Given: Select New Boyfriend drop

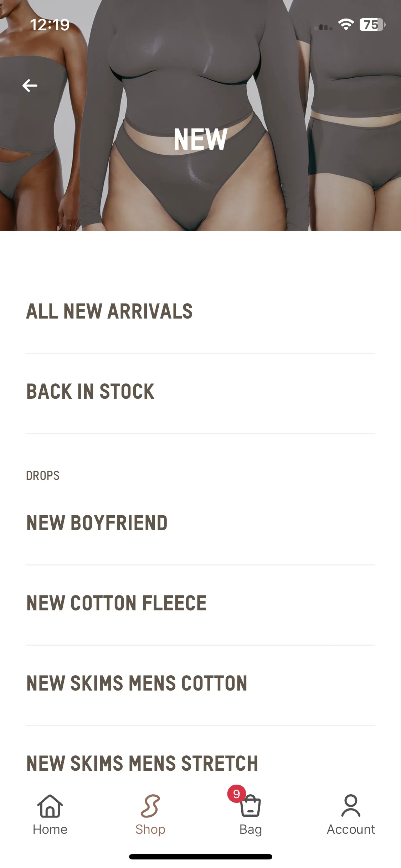Looking at the screenshot, I should [x=200, y=523].
